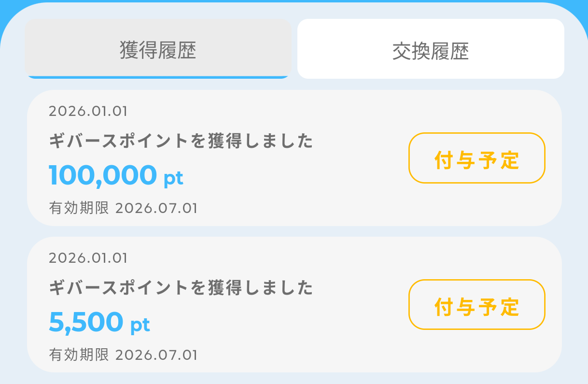Viewport: 588px width, 384px height.
Task: Click 有効期限 2026.07.01 under 100,000 pt
Action: (123, 209)
